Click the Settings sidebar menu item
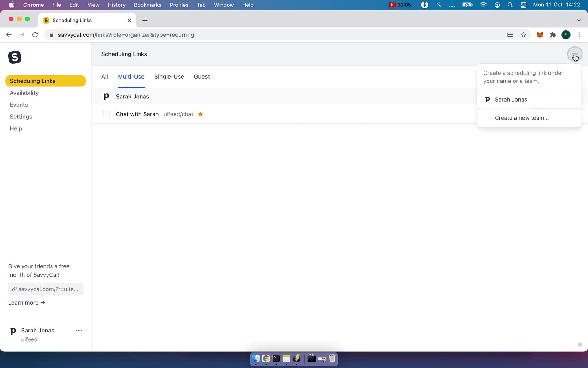Viewport: 588px width, 368px height. pos(21,116)
